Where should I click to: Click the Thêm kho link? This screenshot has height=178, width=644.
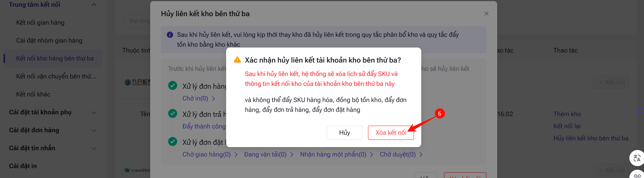click(567, 114)
